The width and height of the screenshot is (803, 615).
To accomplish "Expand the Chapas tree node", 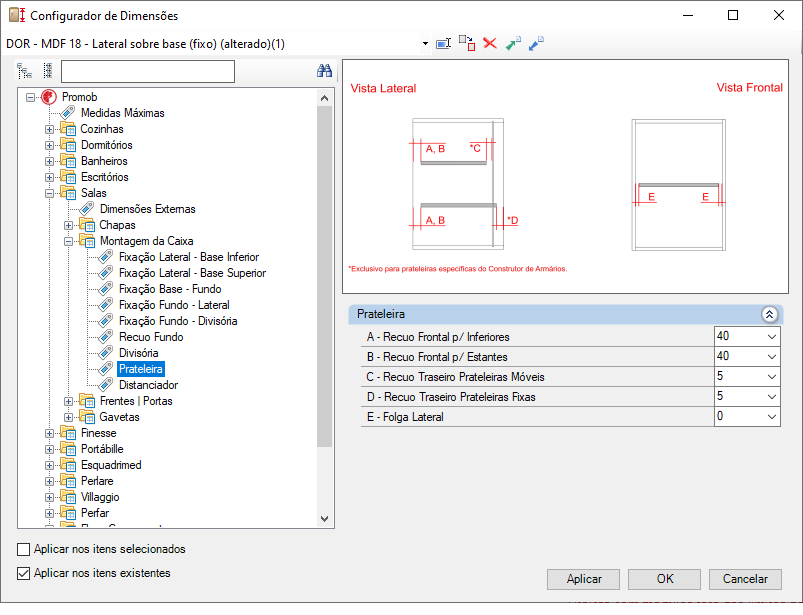I will click(x=68, y=225).
